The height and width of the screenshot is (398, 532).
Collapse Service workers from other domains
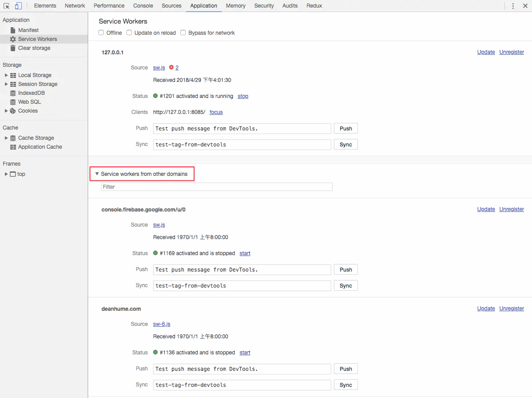click(x=97, y=174)
